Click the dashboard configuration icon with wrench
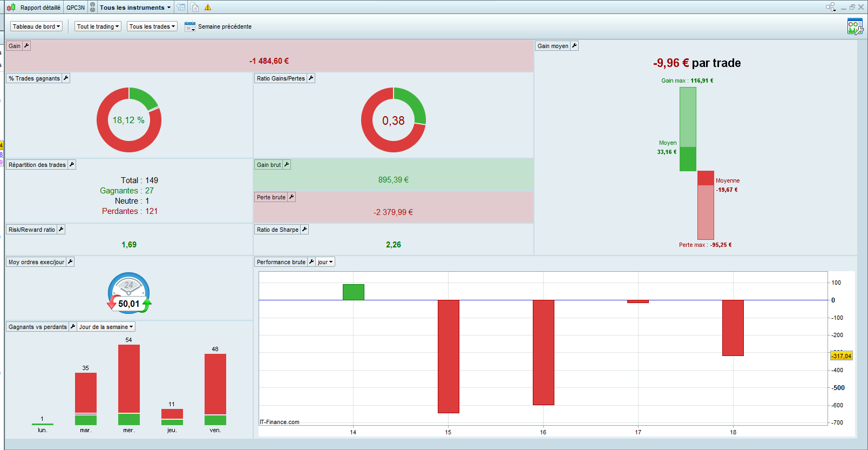This screenshot has height=450, width=868. pyautogui.click(x=855, y=26)
